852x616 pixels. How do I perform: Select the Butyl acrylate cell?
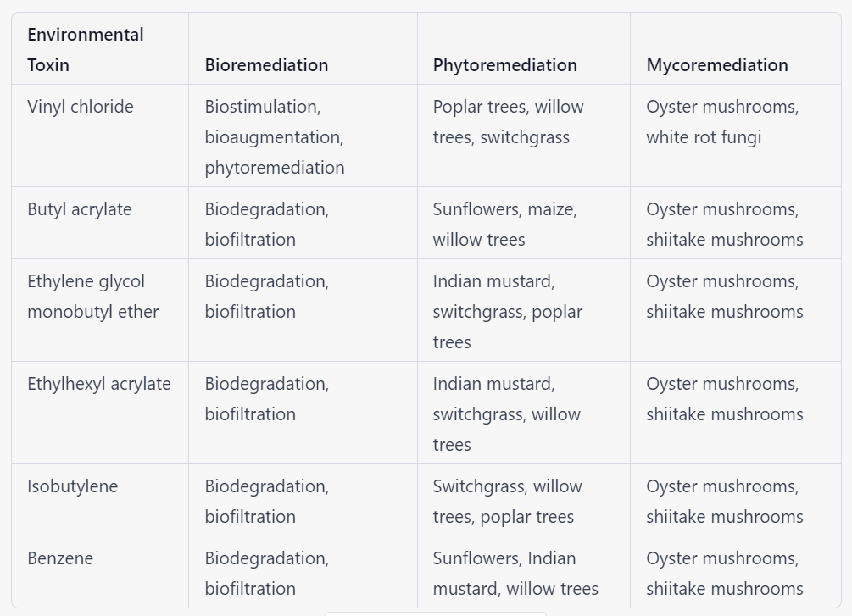pyautogui.click(x=100, y=223)
